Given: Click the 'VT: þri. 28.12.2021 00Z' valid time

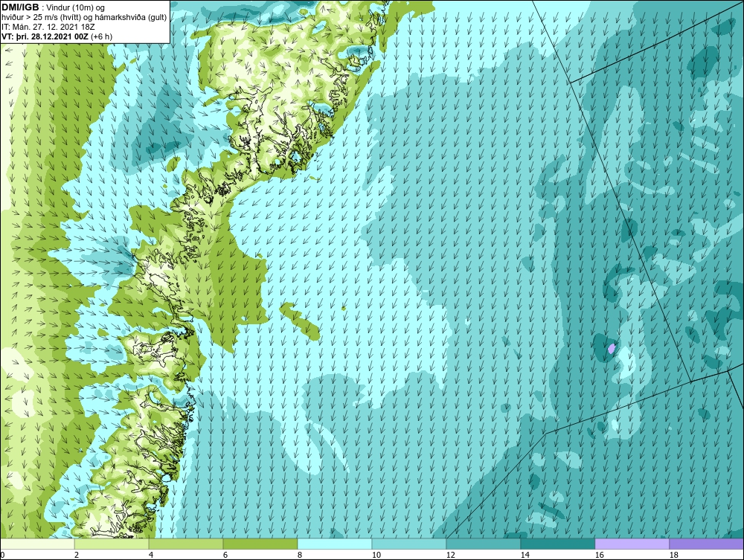Looking at the screenshot, I should click(44, 36).
